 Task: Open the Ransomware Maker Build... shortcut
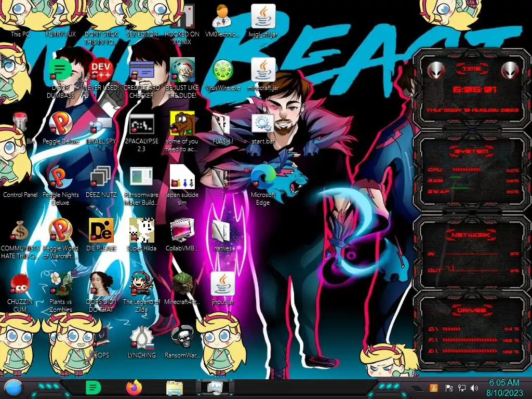[141, 186]
